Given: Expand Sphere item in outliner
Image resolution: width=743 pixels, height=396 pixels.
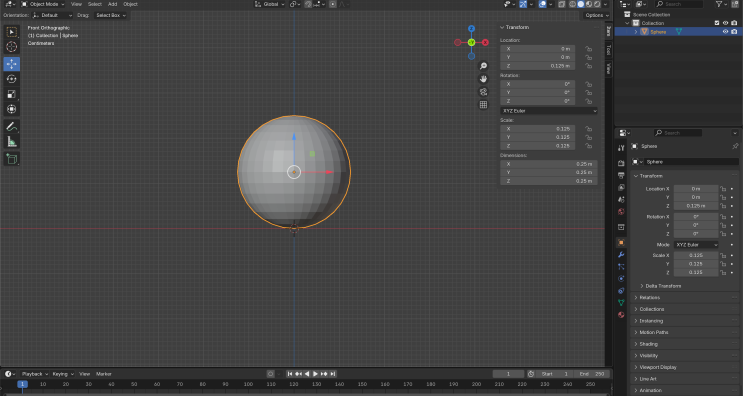Looking at the screenshot, I should click(x=636, y=32).
